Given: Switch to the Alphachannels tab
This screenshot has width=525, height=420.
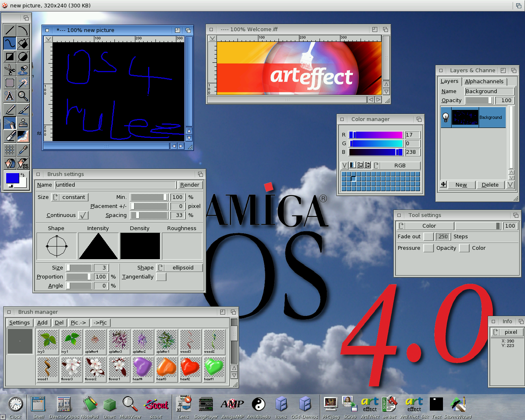Looking at the screenshot, I should point(484,82).
